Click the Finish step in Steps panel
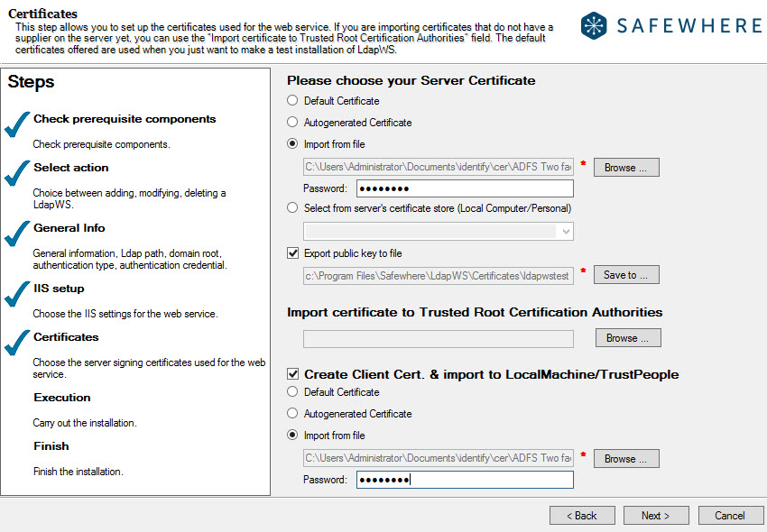This screenshot has height=532, width=767. click(x=51, y=445)
